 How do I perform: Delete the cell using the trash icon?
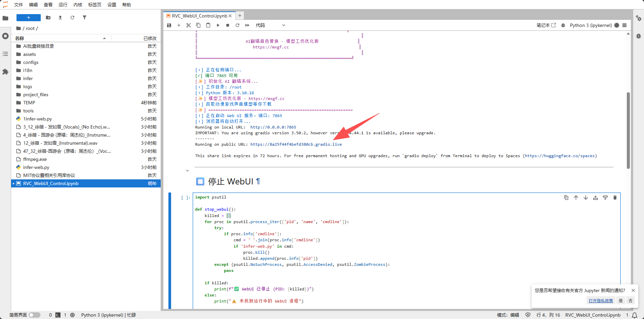click(615, 198)
